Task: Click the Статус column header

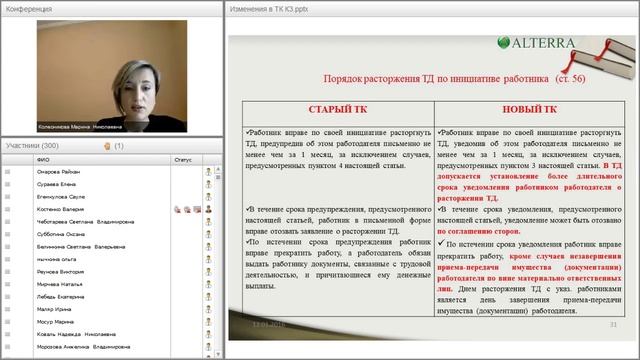Action: (x=186, y=160)
